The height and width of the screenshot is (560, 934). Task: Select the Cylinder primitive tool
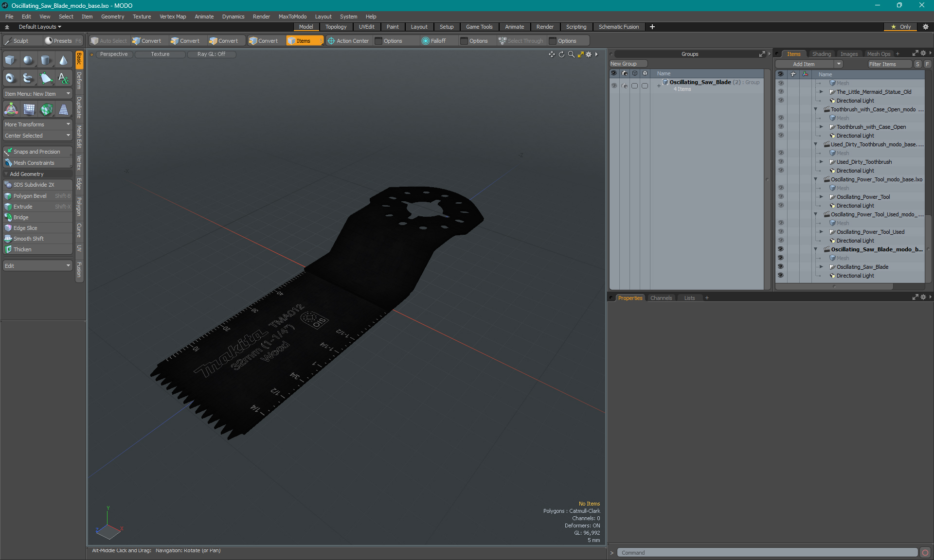tap(46, 60)
